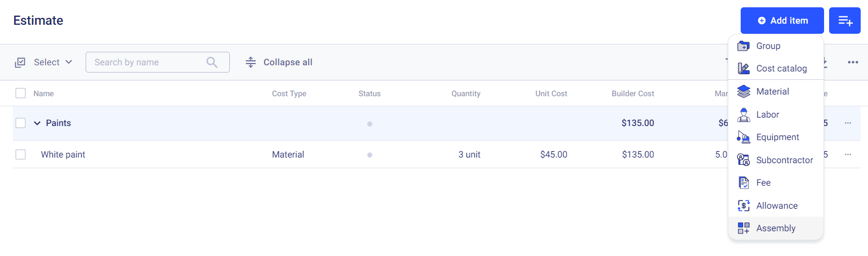Click the Search by name field
Viewport: 868px width, 256px height.
coord(148,62)
